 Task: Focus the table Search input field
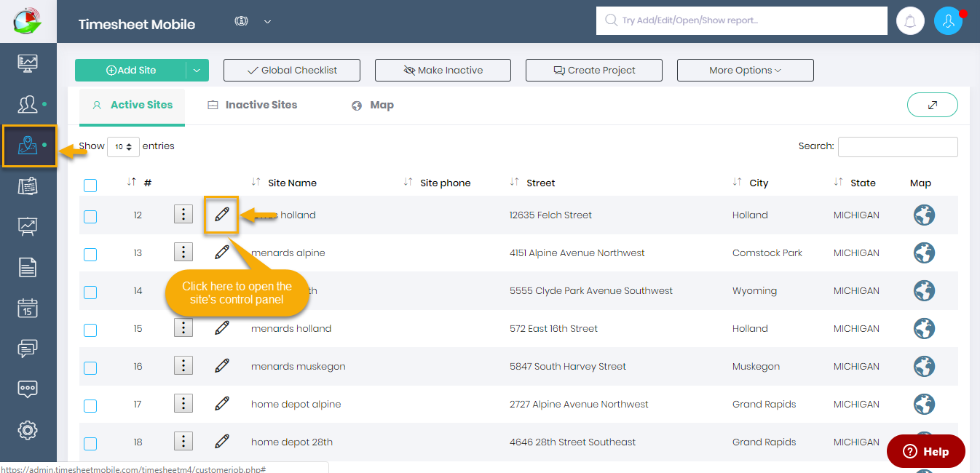coord(898,146)
